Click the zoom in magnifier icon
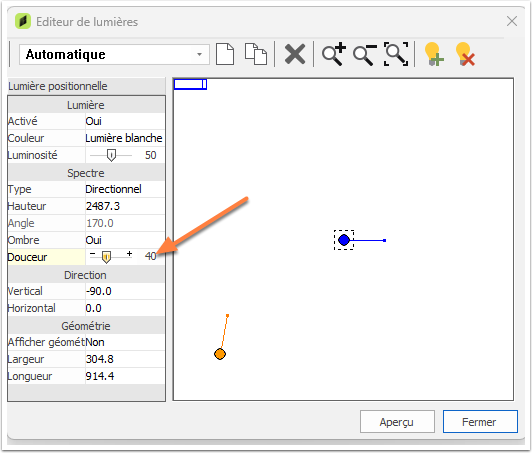This screenshot has width=532, height=453. (x=334, y=54)
